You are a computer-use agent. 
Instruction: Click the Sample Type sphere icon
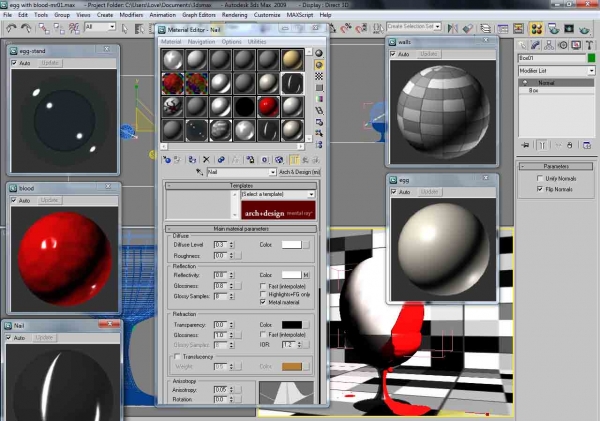click(x=319, y=53)
